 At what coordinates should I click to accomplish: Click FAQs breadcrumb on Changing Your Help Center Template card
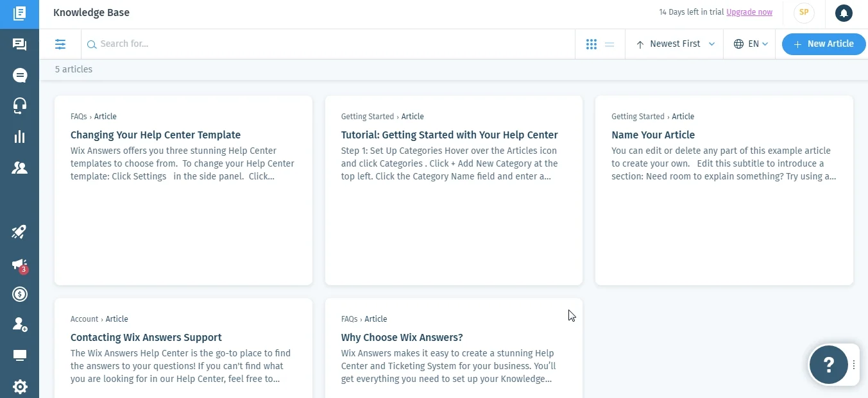(x=79, y=117)
